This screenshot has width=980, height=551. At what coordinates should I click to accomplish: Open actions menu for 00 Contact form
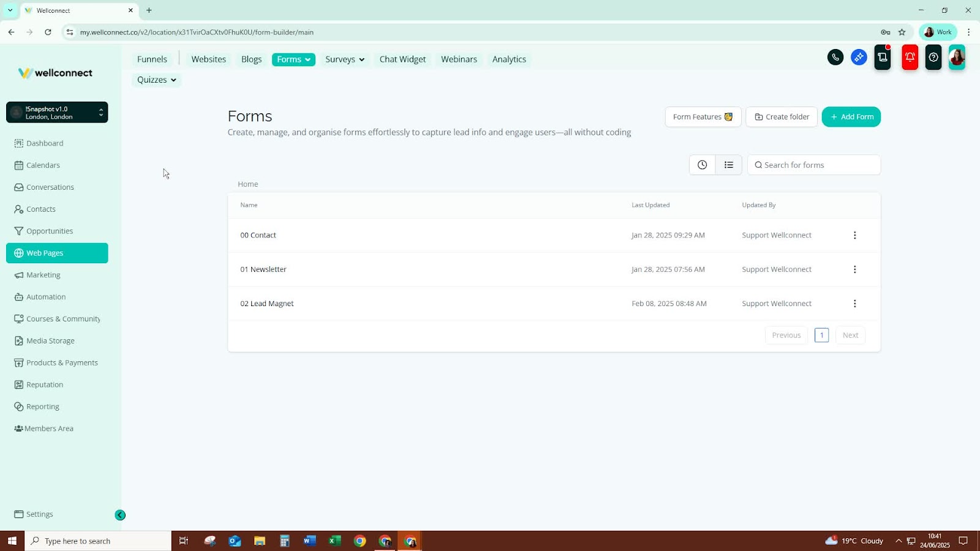855,235
